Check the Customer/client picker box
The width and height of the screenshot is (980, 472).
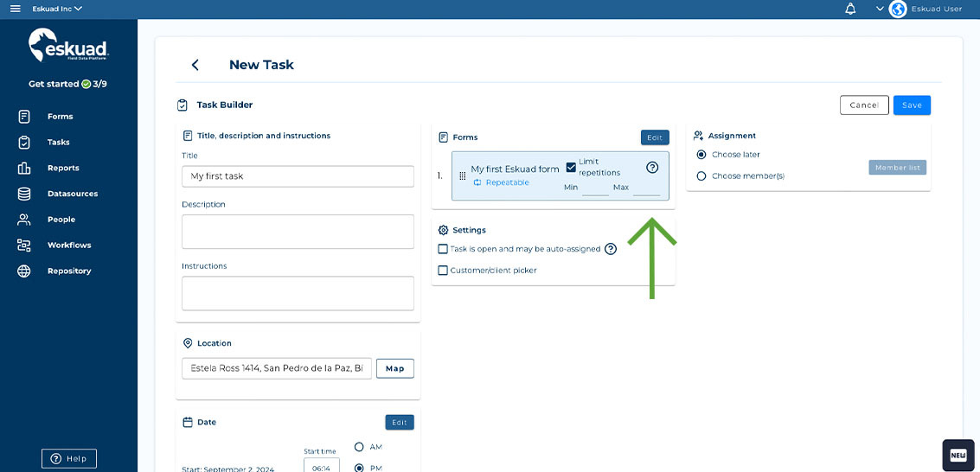443,271
